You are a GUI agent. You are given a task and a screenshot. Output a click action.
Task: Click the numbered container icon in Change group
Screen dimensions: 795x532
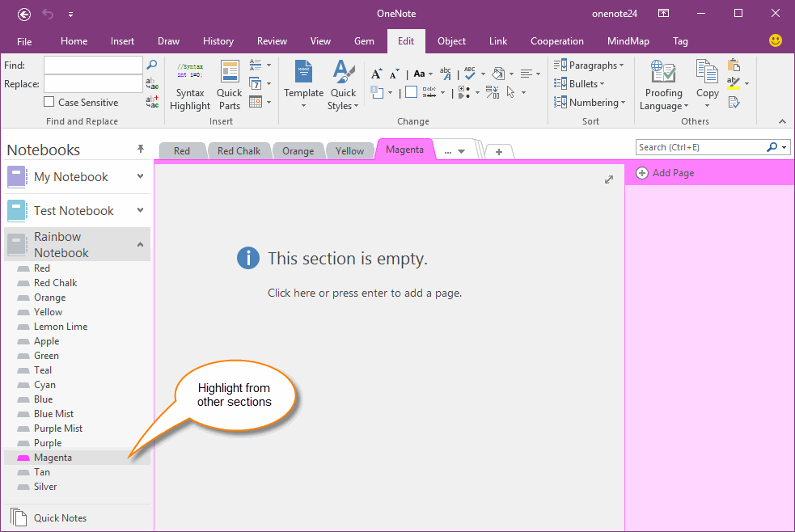tap(377, 92)
